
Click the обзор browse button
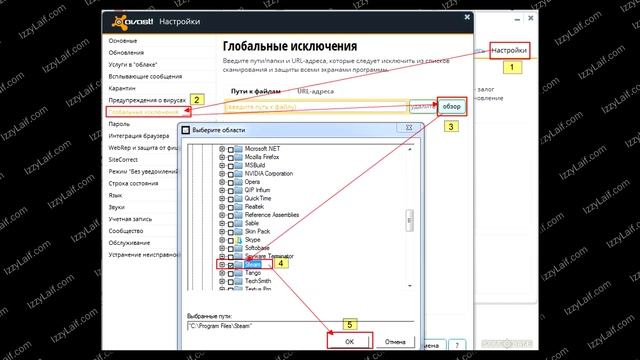(x=451, y=107)
